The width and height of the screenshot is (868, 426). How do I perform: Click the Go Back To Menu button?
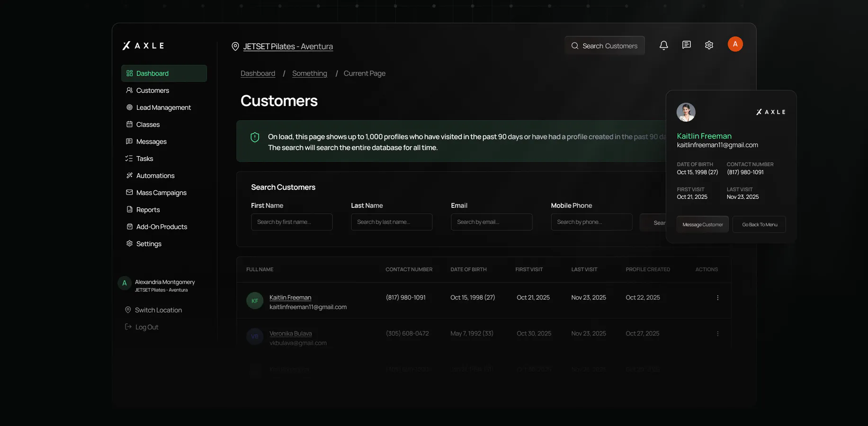click(x=760, y=224)
